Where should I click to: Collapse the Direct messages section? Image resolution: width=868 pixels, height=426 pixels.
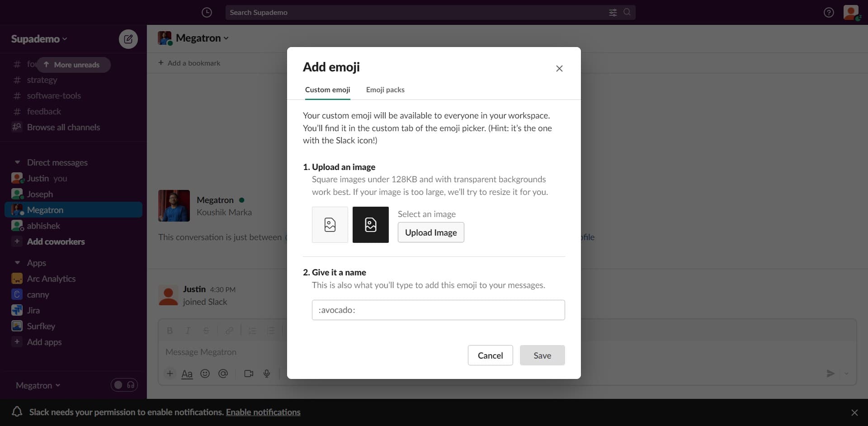point(17,162)
